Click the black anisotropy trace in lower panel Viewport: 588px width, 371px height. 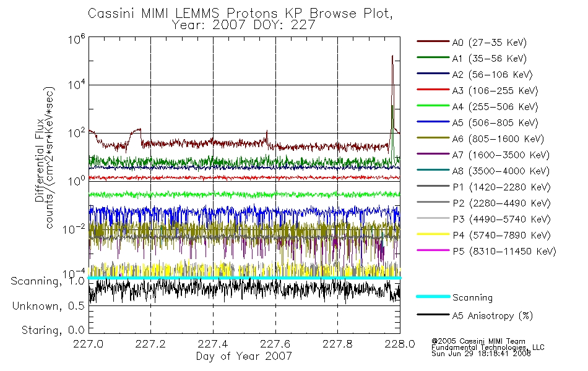pyautogui.click(x=244, y=289)
